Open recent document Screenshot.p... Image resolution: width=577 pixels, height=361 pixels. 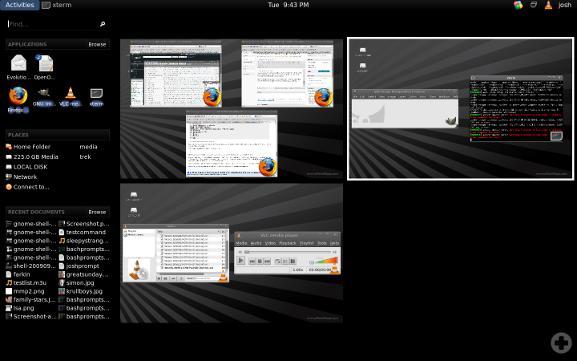(84, 224)
